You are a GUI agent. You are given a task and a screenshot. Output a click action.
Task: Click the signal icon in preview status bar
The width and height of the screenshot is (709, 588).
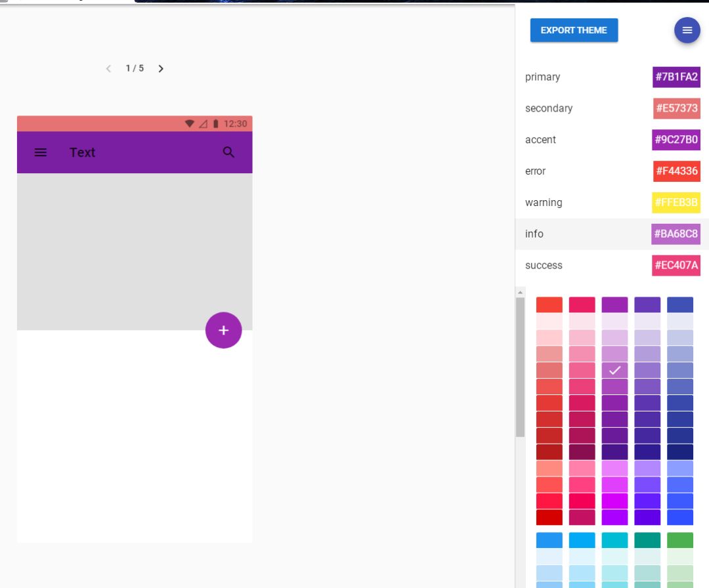coord(203,123)
